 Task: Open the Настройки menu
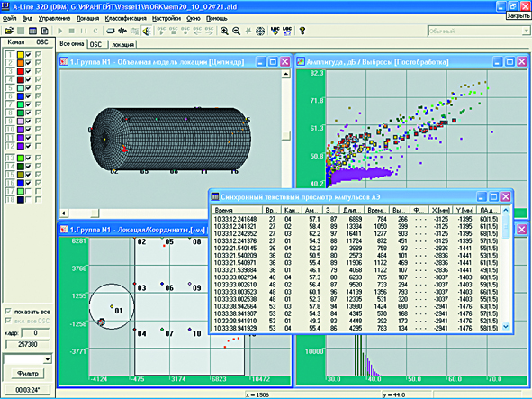pos(167,18)
